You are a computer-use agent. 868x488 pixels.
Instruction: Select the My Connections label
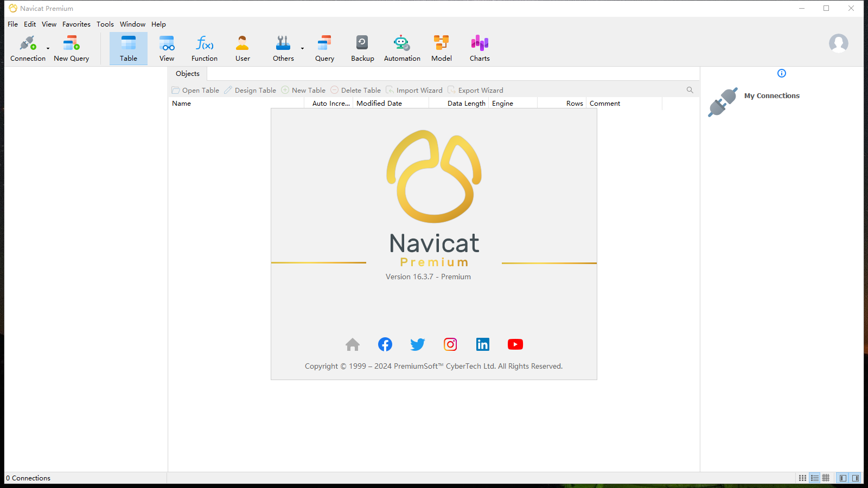[x=771, y=96]
